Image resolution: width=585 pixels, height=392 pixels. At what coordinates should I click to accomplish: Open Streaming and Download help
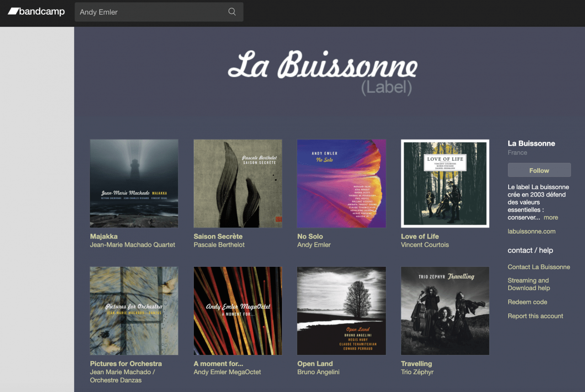click(529, 284)
